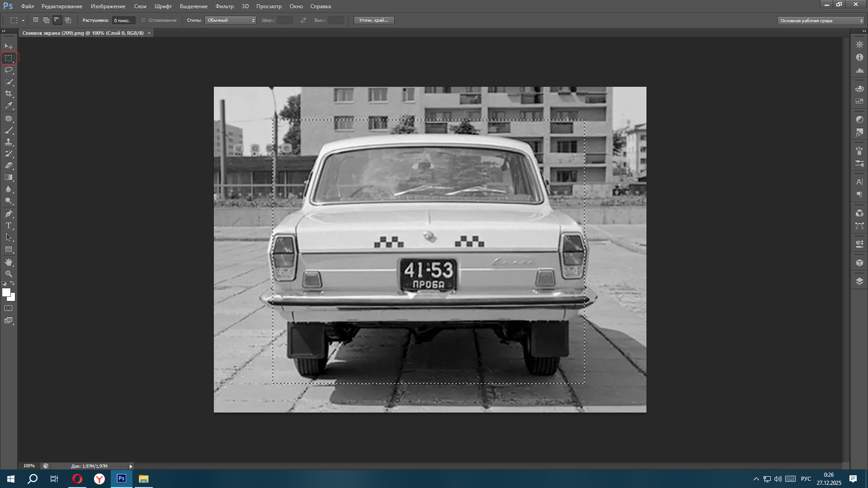Screen dimensions: 868x488
Task: Select the Horizontal Type tool
Action: tap(9, 225)
